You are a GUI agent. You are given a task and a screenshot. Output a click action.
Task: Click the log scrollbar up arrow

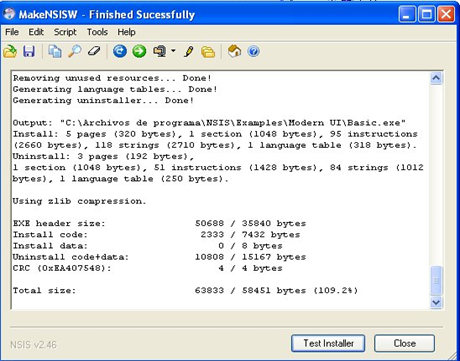[x=436, y=78]
